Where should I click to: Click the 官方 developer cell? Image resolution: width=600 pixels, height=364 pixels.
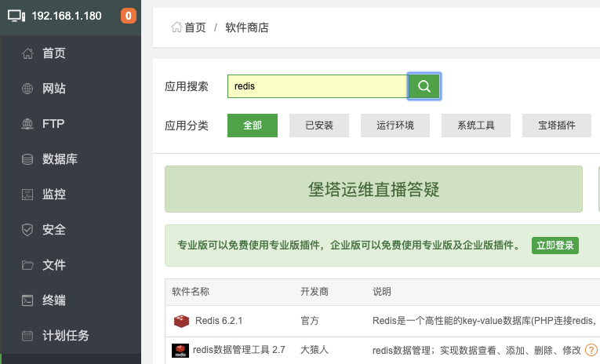coord(310,321)
